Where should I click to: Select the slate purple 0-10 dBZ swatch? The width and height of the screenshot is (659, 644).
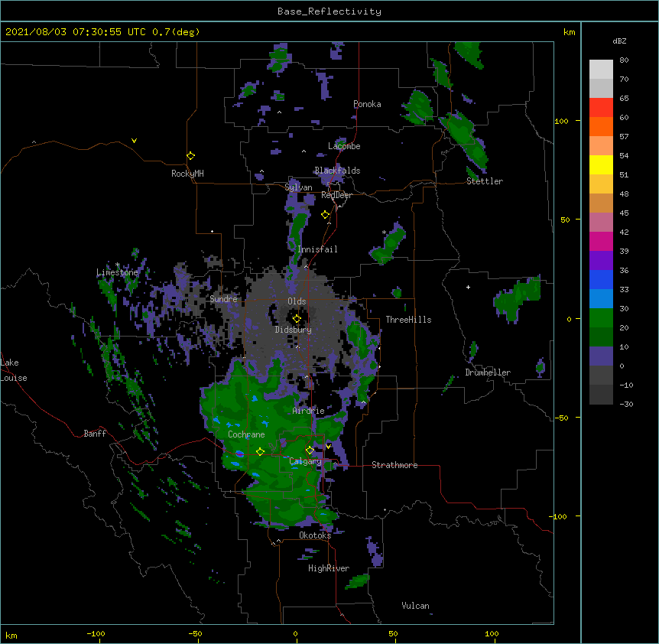[x=601, y=356]
